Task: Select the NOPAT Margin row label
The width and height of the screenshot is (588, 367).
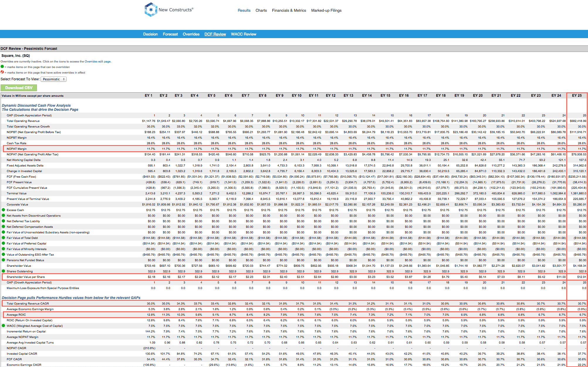Action: pos(17,149)
